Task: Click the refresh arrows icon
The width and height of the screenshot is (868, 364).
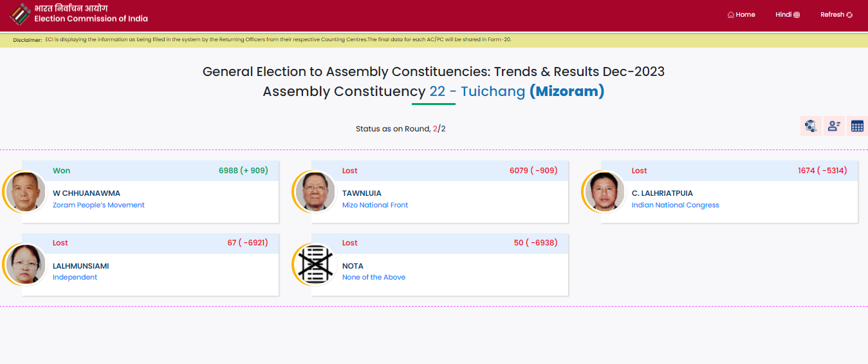Action: pyautogui.click(x=849, y=15)
